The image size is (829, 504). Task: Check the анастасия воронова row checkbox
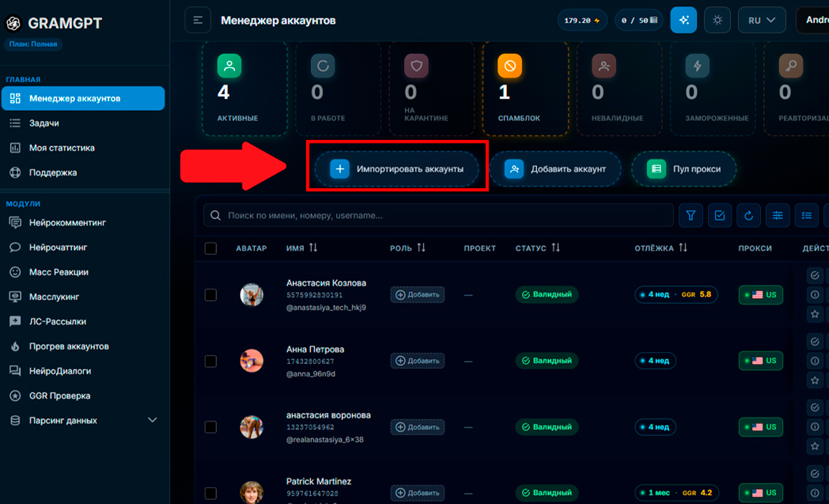click(x=211, y=427)
